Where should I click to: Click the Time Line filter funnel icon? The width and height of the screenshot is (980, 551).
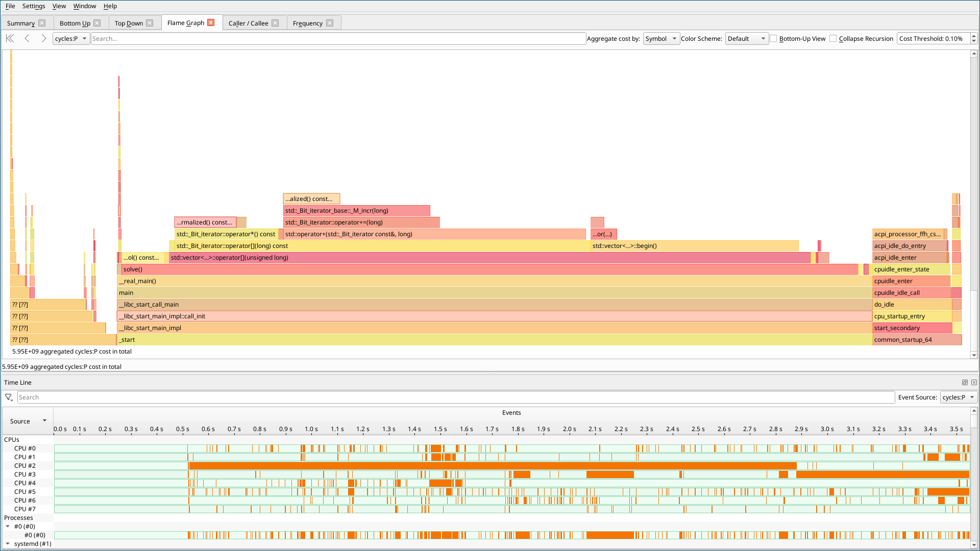9,397
